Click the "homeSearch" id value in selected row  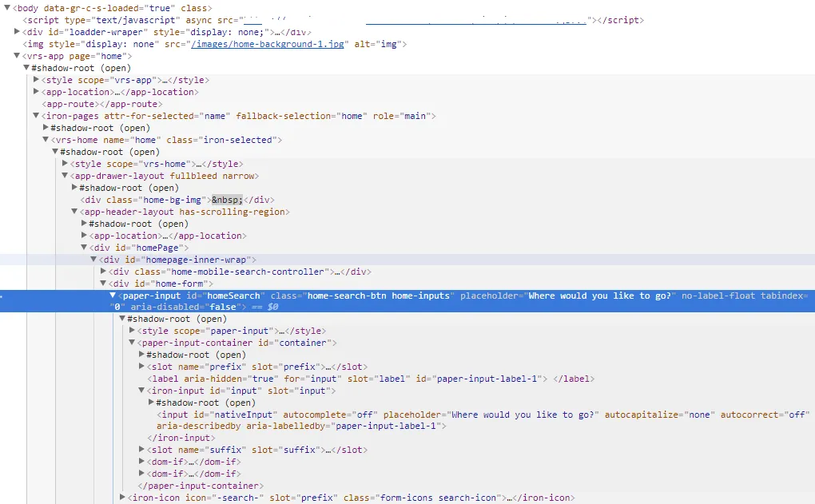point(233,296)
